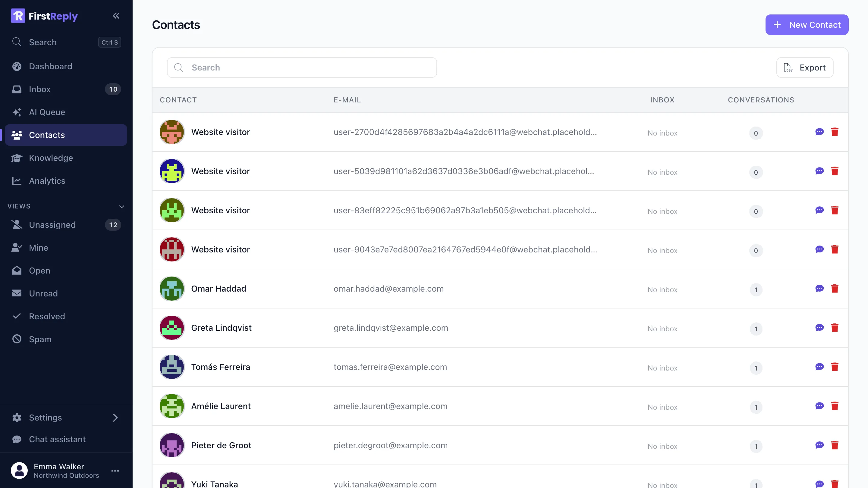Collapse the sidebar with the double-chevron icon
The height and width of the screenshot is (488, 868).
point(116,16)
